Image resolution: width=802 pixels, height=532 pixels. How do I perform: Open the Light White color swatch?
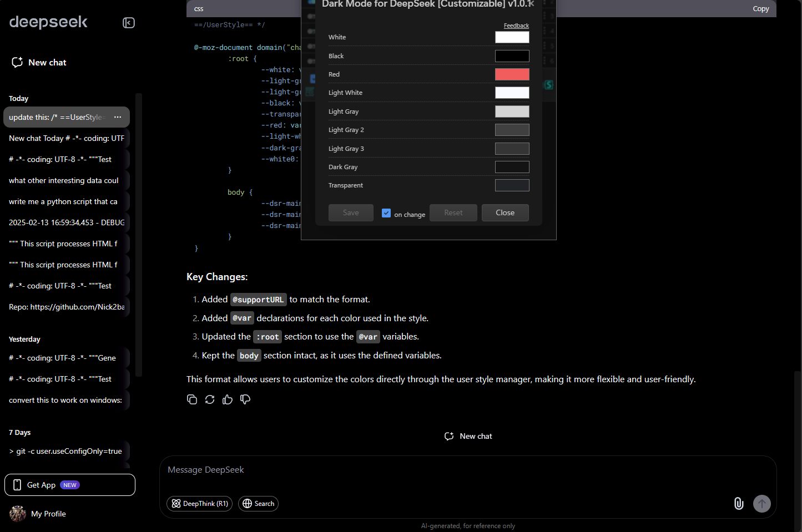[x=512, y=93]
